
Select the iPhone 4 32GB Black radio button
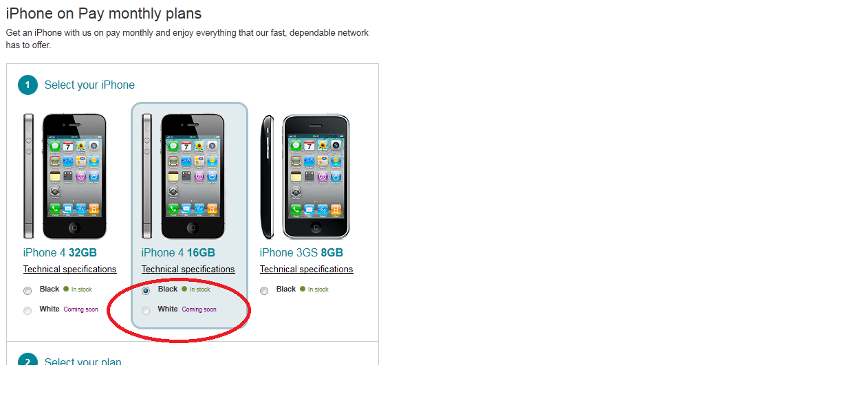(x=28, y=291)
